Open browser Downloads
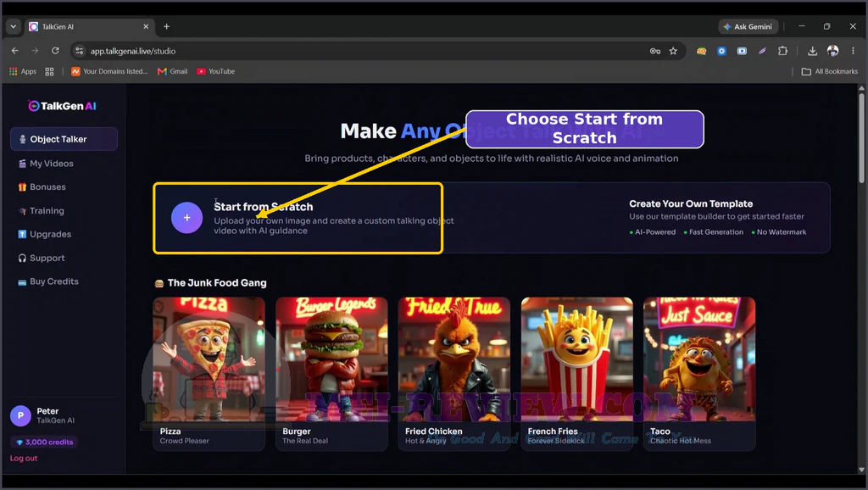Image resolution: width=868 pixels, height=490 pixels. 812,51
